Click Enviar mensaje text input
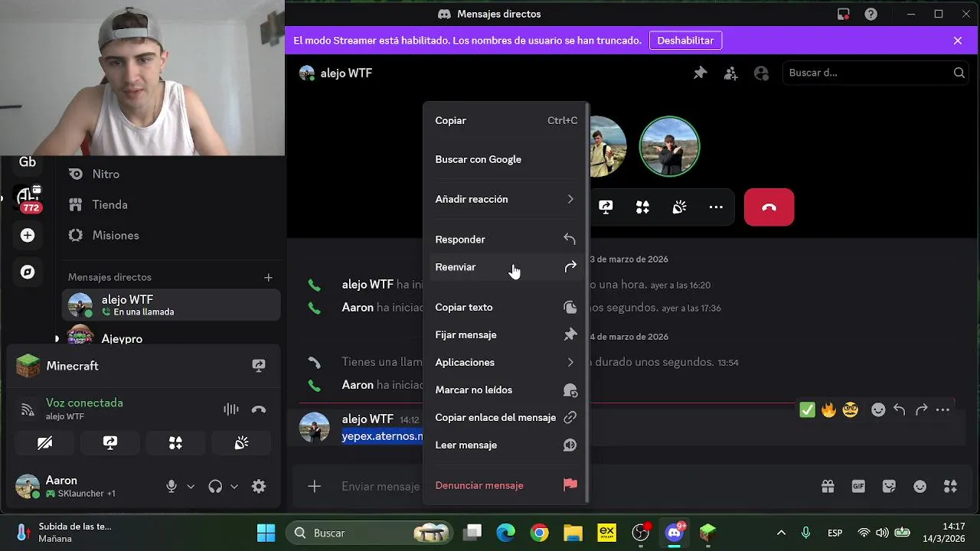Viewport: 980px width, 551px height. [x=381, y=486]
